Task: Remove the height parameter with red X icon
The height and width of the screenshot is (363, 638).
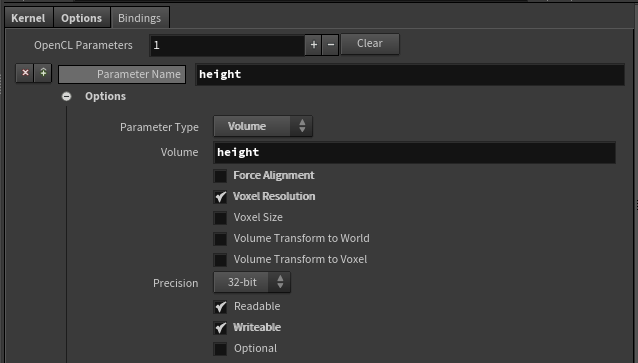Action: point(25,73)
